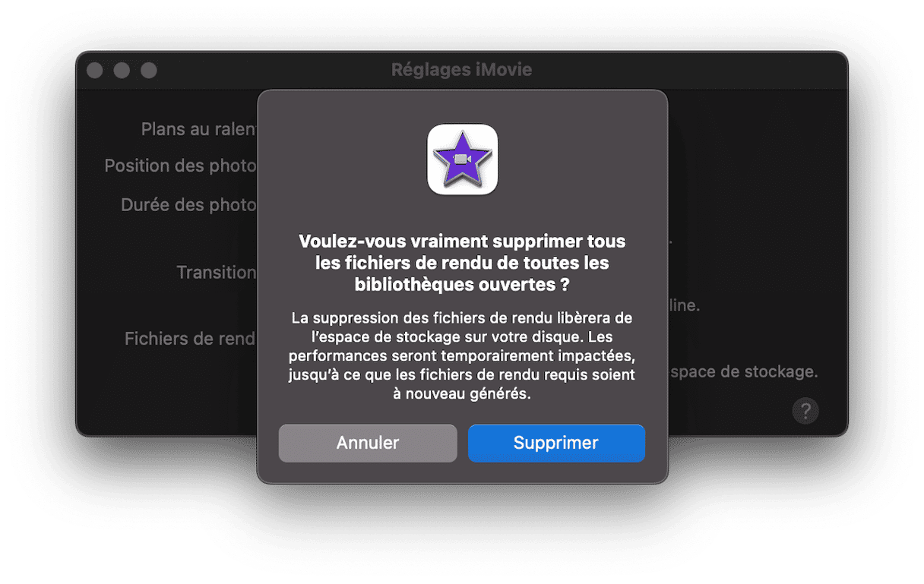Click the espace de stockage text behind dialog
The height and width of the screenshot is (584, 924).
[x=743, y=372]
